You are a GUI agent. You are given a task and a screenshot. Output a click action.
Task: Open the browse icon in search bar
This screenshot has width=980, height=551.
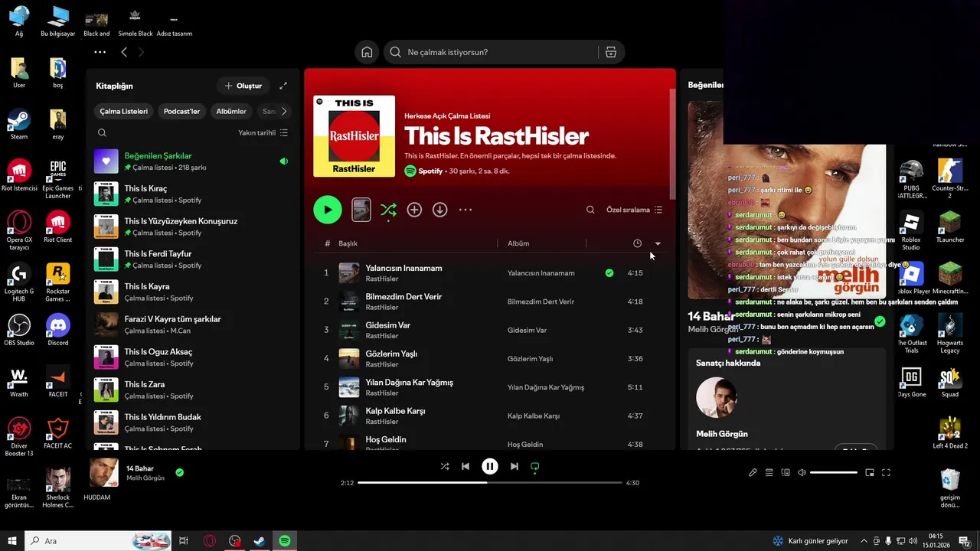click(x=610, y=52)
